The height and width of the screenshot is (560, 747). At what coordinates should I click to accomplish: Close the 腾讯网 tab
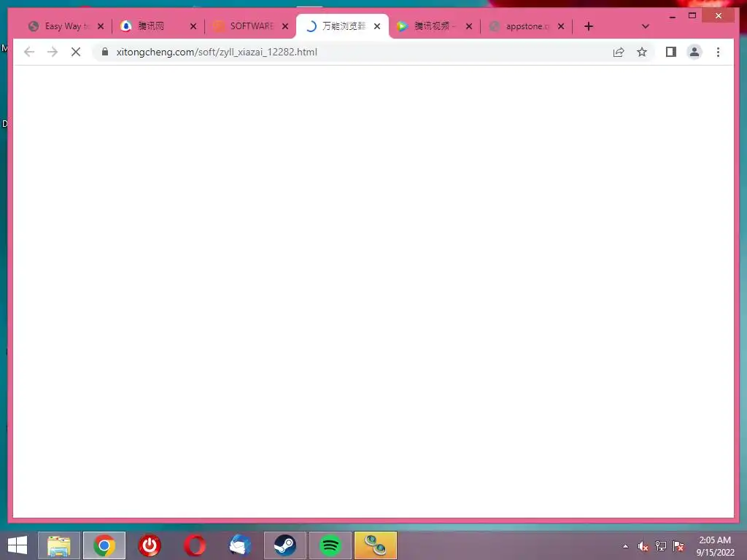point(193,26)
